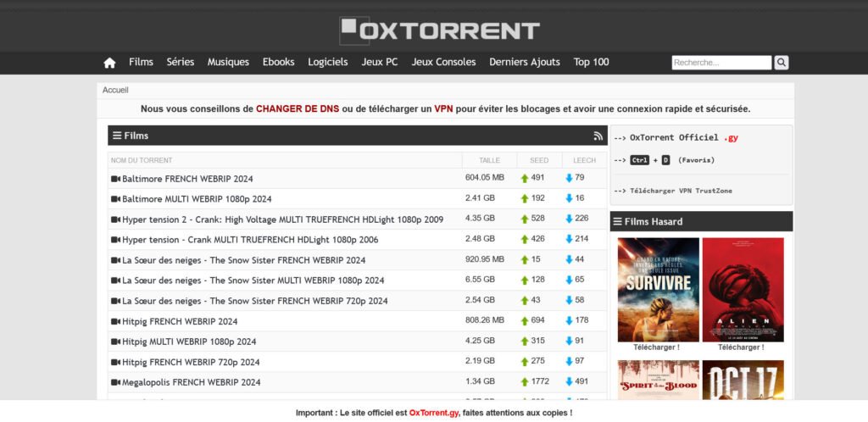Open Baltimore FRENCH WEBRIP 2024 torrent
Viewport: 868px width, 422px height.
[x=187, y=179]
